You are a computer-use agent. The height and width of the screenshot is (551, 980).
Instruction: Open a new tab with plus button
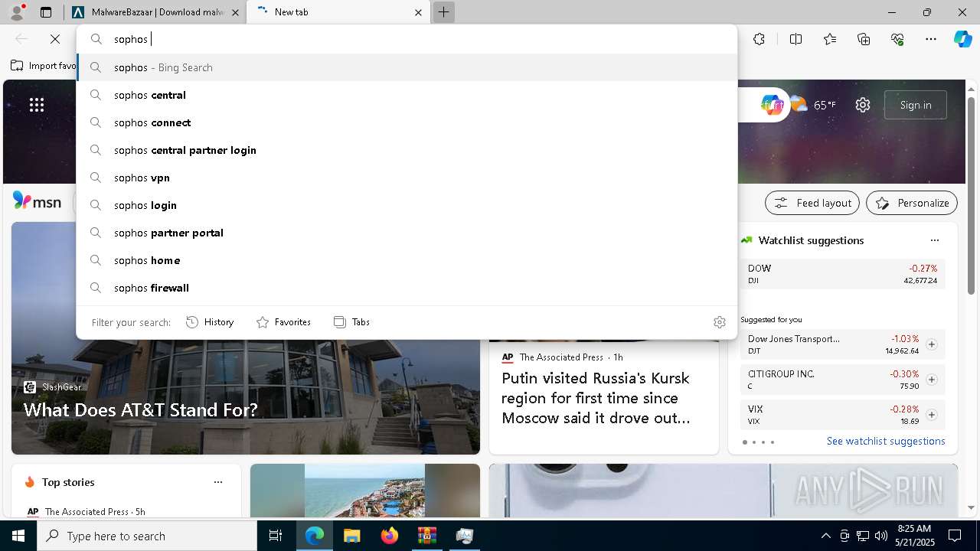444,12
